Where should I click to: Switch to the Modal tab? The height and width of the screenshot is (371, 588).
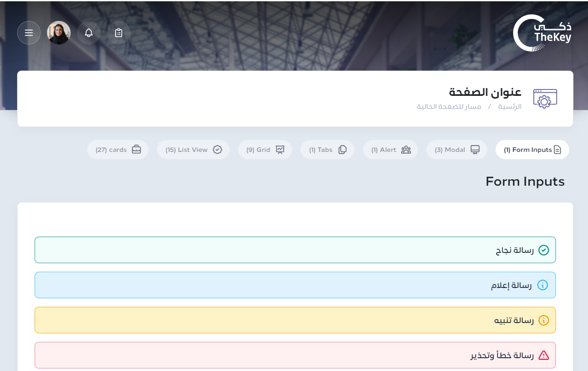(456, 150)
